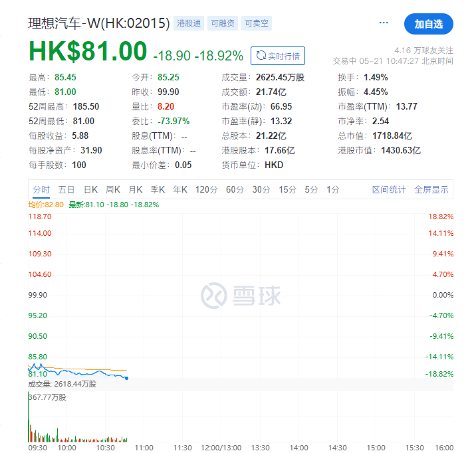Image resolution: width=476 pixels, height=453 pixels.
Task: Click the tall opening volume bar at 09:30
Action: click(x=29, y=417)
